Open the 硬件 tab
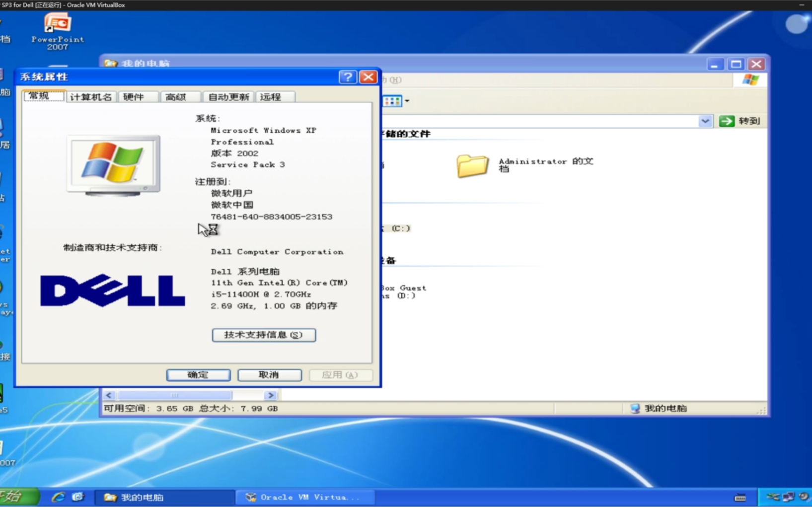 [138, 97]
